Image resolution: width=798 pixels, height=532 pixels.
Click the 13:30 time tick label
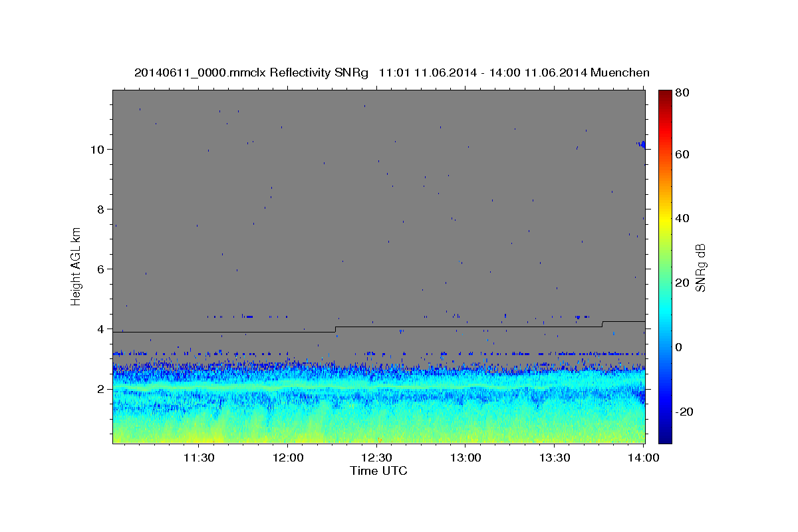(x=555, y=458)
